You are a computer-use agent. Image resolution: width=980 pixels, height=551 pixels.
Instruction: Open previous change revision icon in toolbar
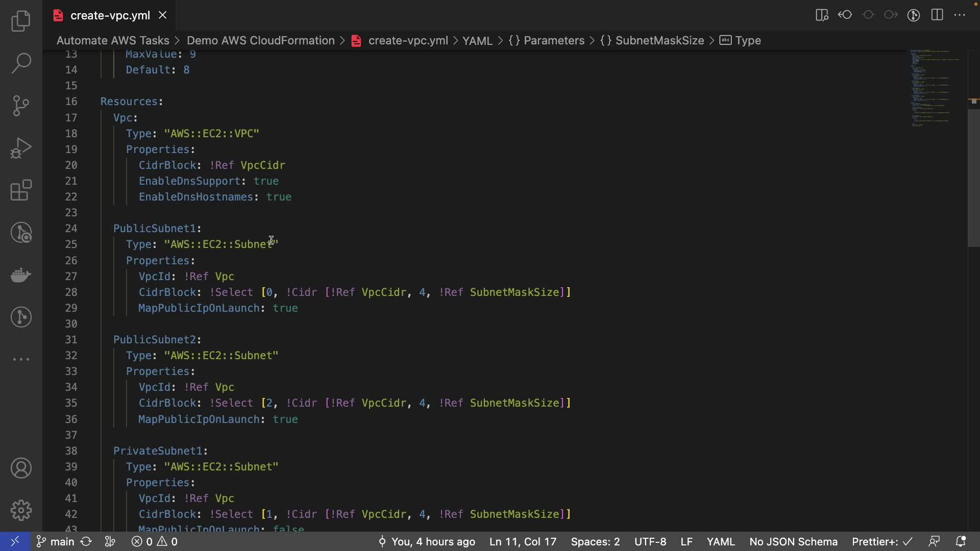point(845,15)
